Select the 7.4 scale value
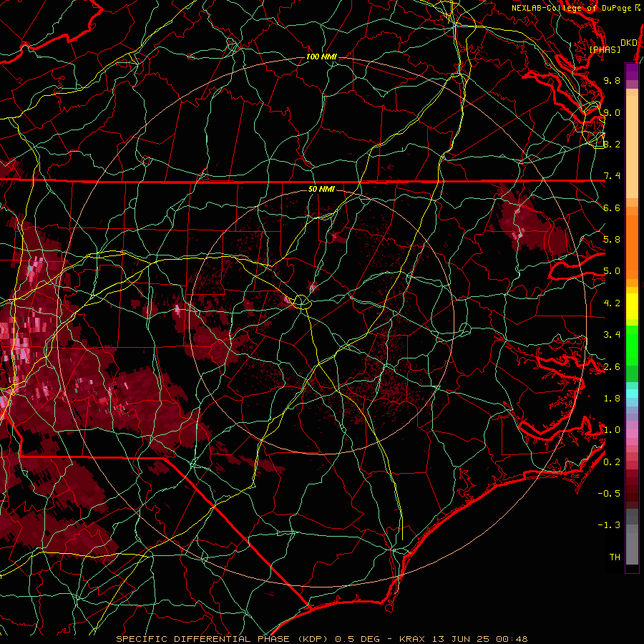 tap(612, 176)
